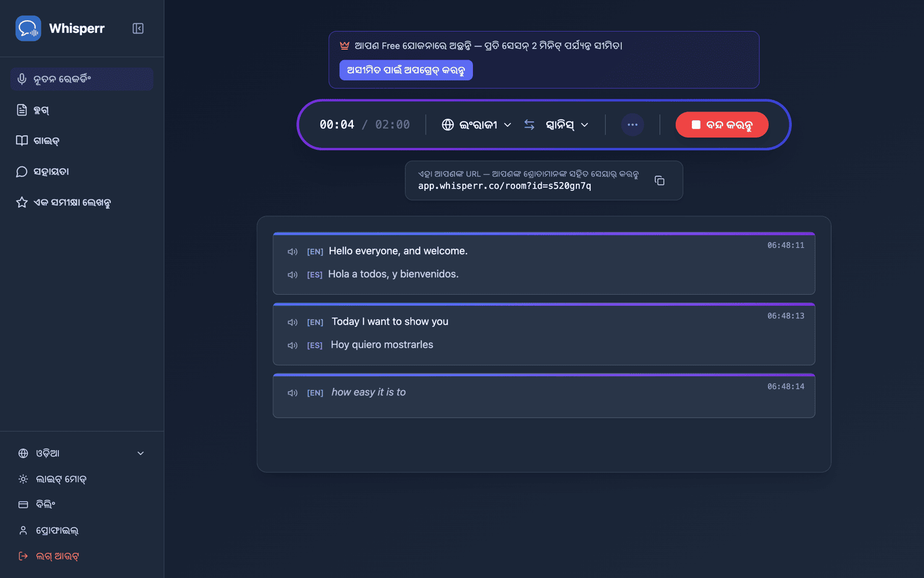Open the profile page
The width and height of the screenshot is (924, 578).
coord(82,530)
